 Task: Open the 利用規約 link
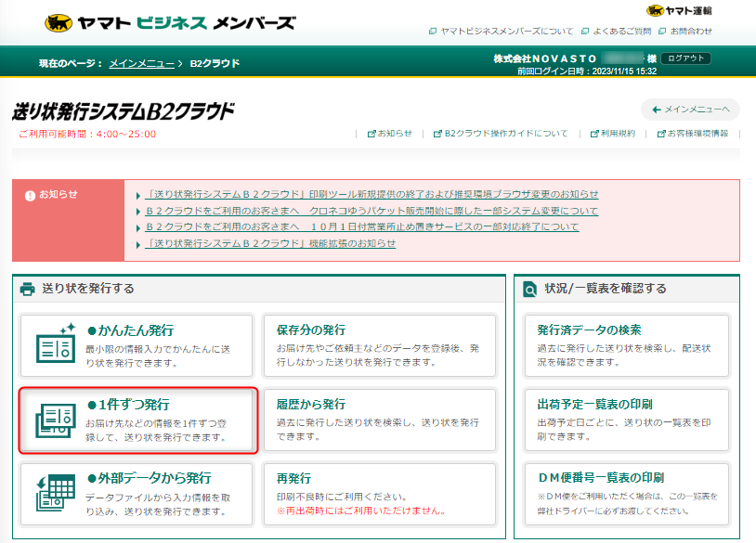[618, 134]
